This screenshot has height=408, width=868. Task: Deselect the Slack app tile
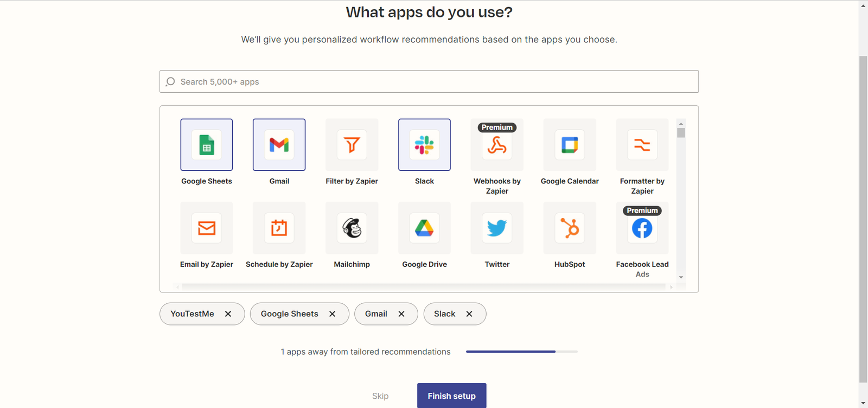tap(424, 145)
